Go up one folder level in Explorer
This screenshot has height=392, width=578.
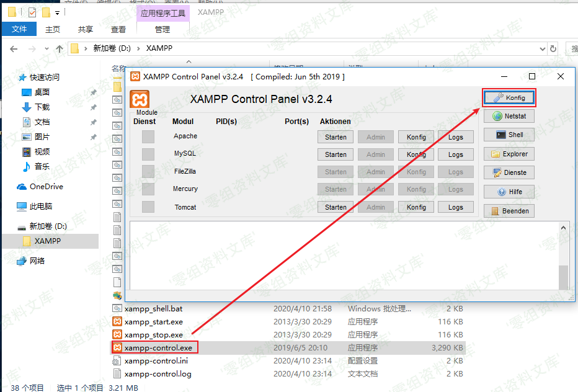point(60,48)
